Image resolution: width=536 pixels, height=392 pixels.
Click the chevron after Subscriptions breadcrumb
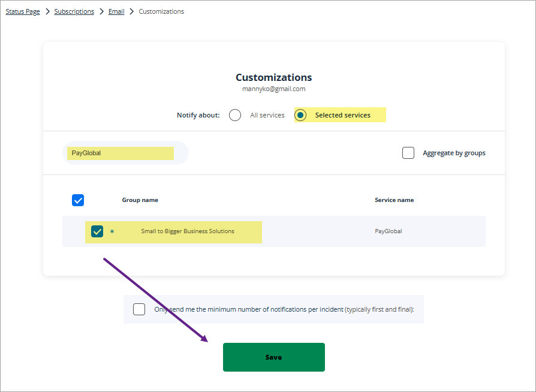[x=101, y=11]
